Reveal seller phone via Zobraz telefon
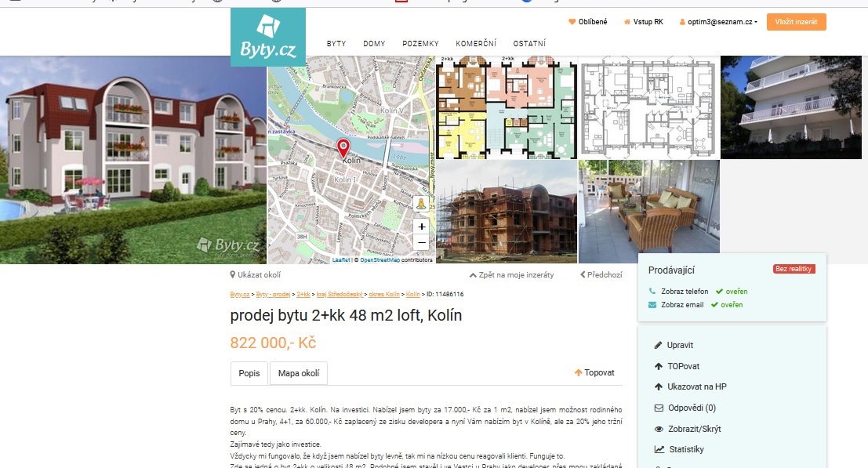 point(685,292)
